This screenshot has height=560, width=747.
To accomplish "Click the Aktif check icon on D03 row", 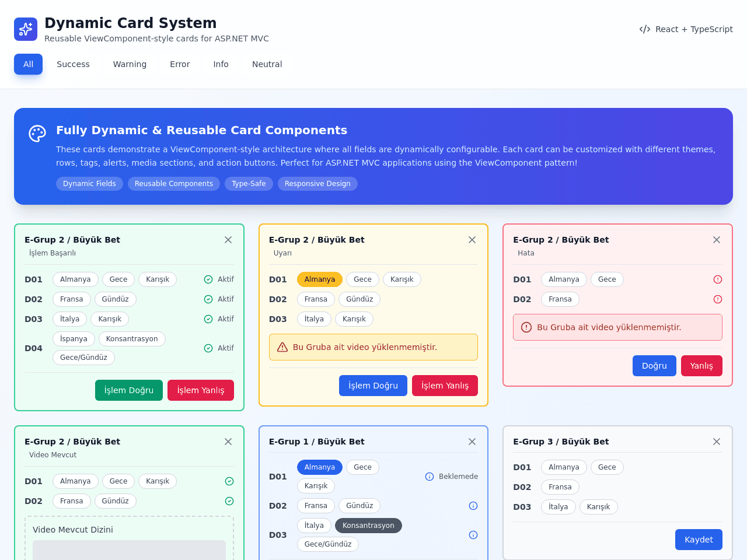I will [208, 319].
